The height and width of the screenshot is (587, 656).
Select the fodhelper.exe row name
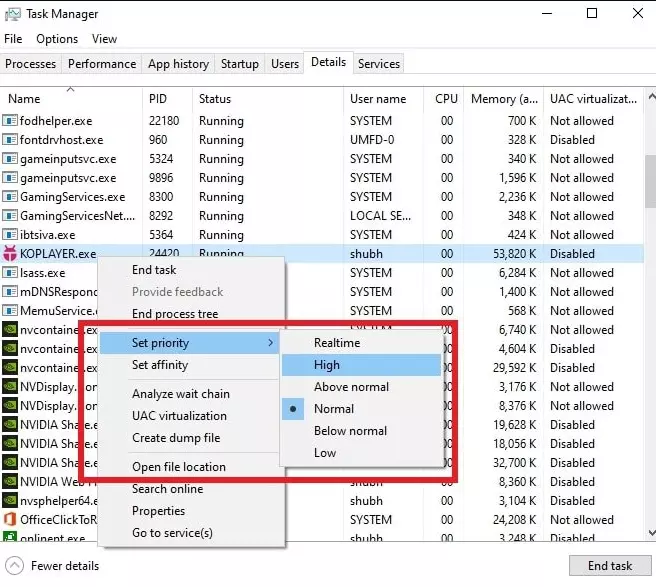56,121
